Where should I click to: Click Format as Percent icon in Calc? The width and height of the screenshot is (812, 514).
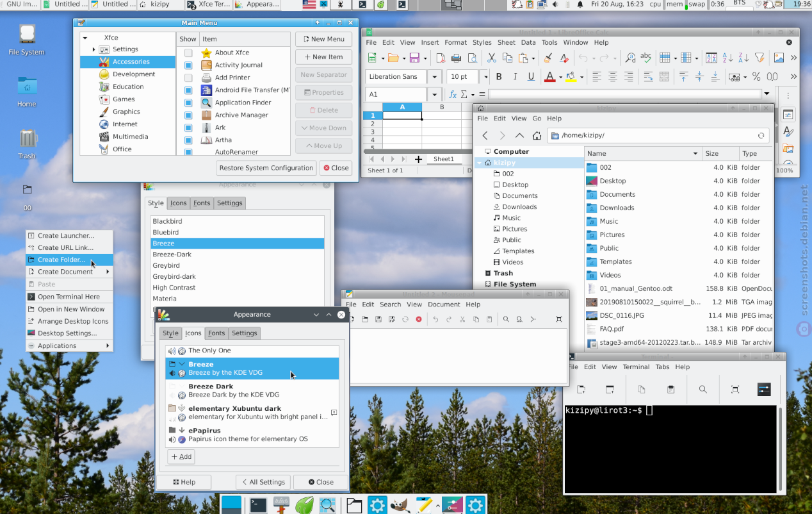756,77
